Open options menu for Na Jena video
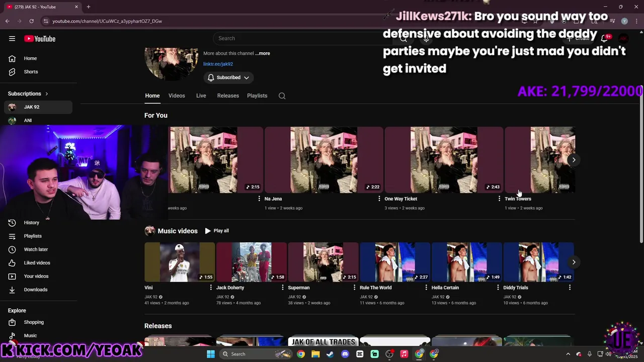Viewport: 644px width, 362px height. click(x=379, y=199)
